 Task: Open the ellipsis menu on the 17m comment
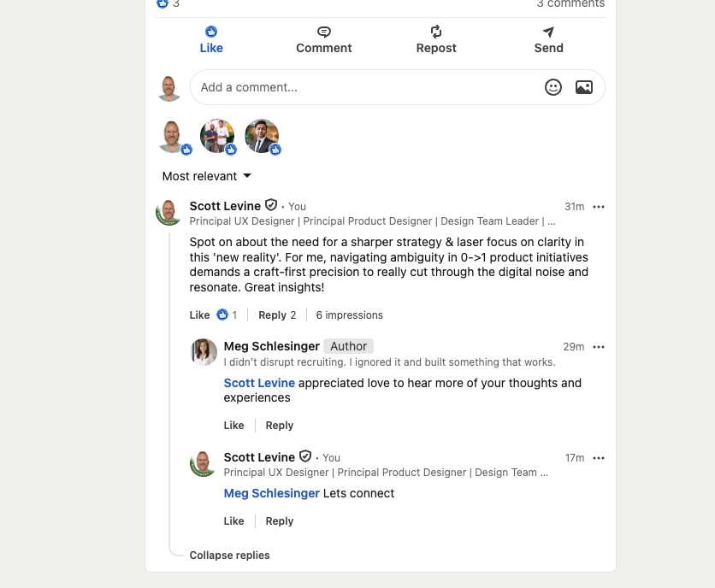click(599, 457)
